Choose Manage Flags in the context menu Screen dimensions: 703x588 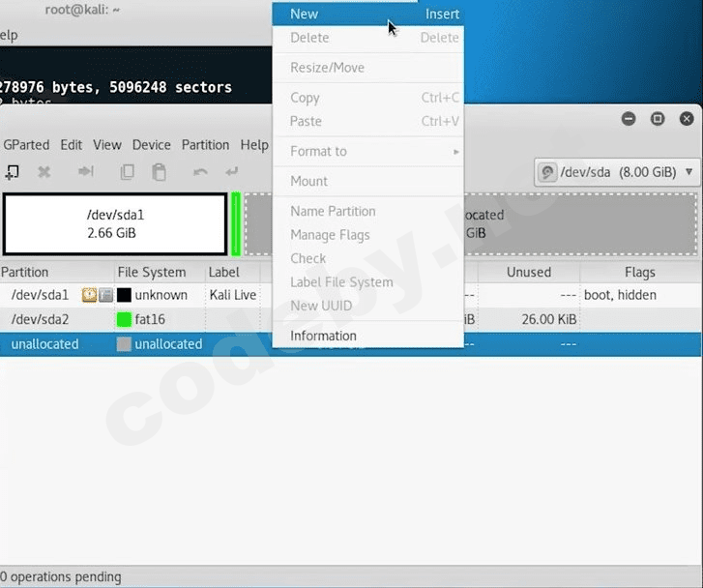(x=368, y=235)
